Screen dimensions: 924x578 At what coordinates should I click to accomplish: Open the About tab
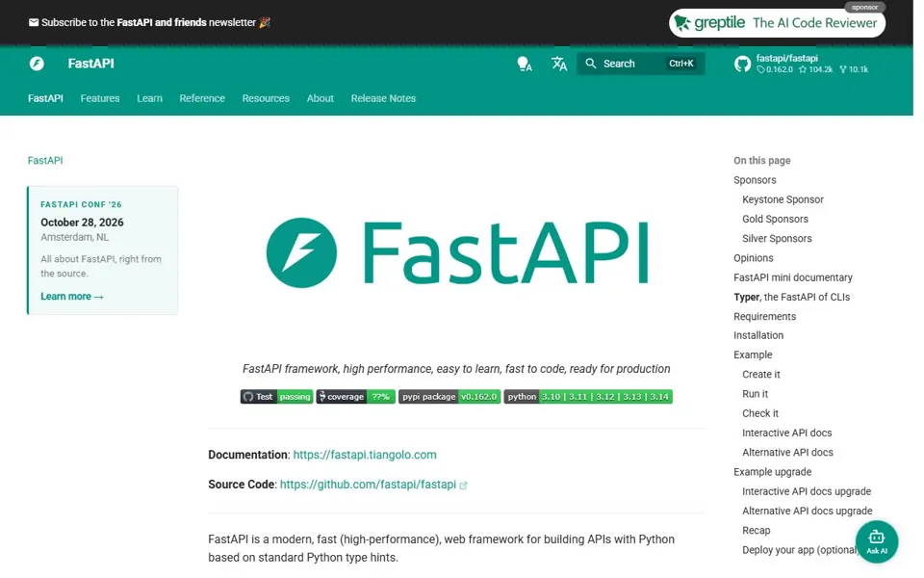coord(320,98)
